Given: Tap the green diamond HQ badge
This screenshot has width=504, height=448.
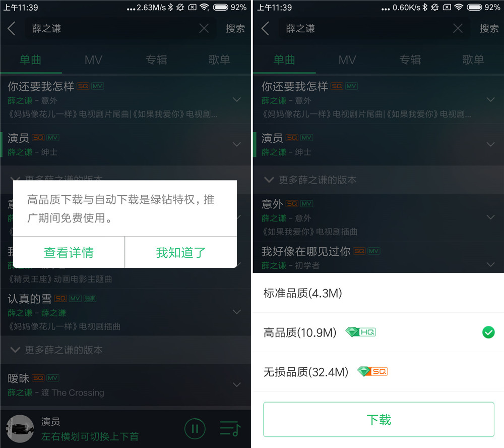Looking at the screenshot, I should click(361, 332).
